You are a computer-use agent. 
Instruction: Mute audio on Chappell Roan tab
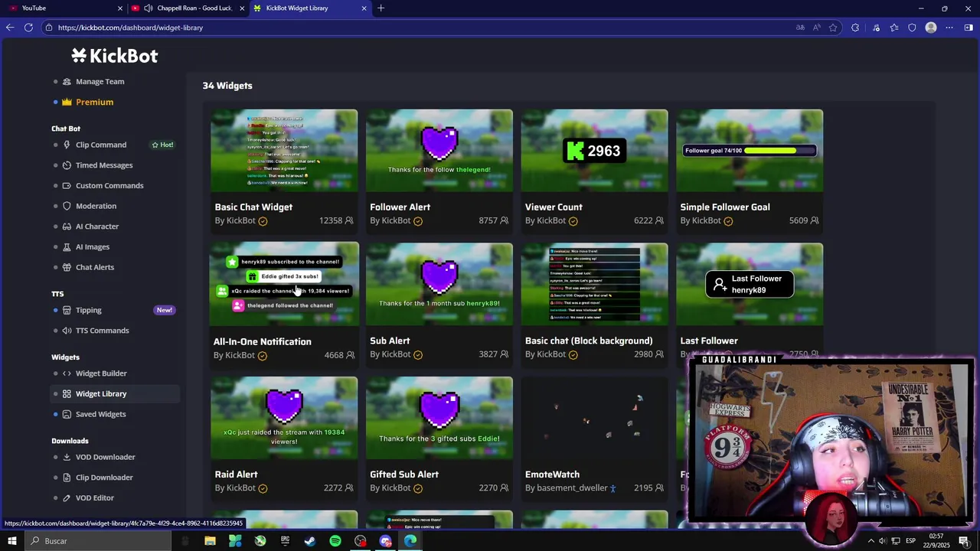(148, 8)
